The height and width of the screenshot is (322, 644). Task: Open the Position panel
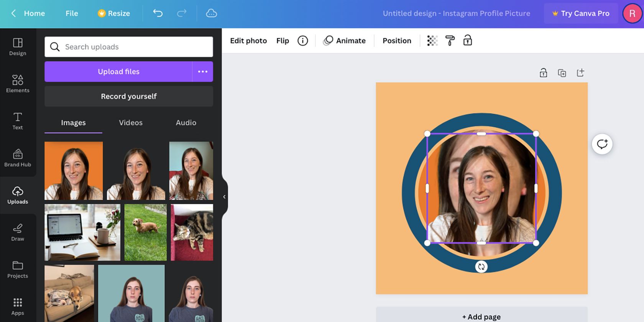[x=397, y=41]
